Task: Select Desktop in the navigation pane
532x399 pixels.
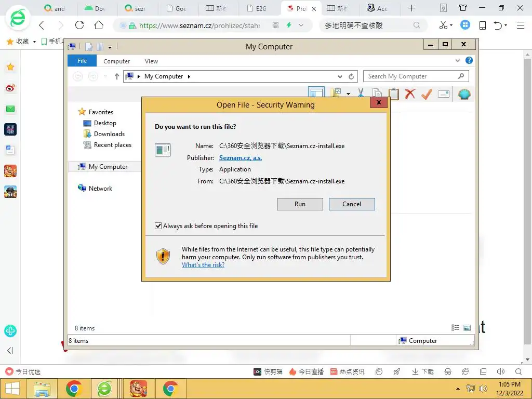Action: pos(105,123)
